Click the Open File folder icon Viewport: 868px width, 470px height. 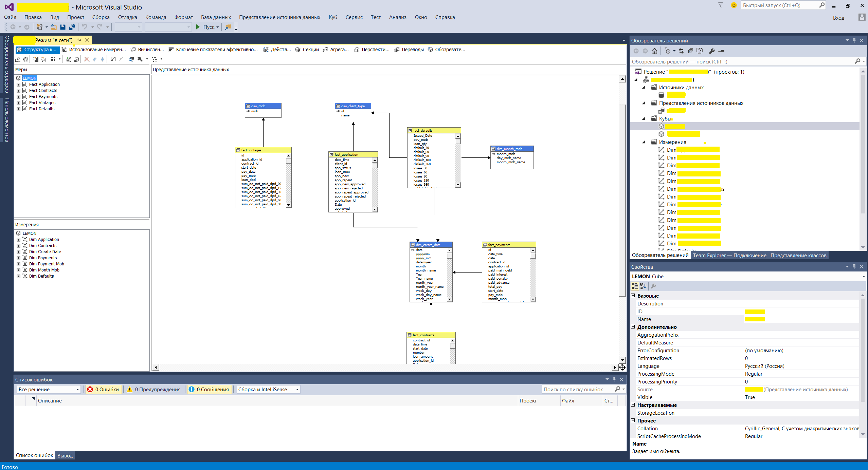click(x=54, y=27)
